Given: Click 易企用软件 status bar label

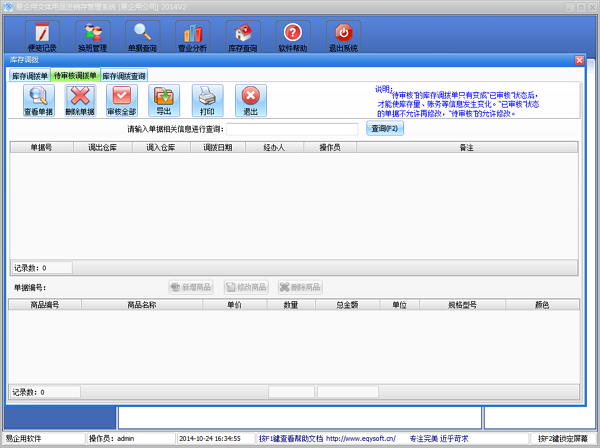Looking at the screenshot, I should (23, 438).
